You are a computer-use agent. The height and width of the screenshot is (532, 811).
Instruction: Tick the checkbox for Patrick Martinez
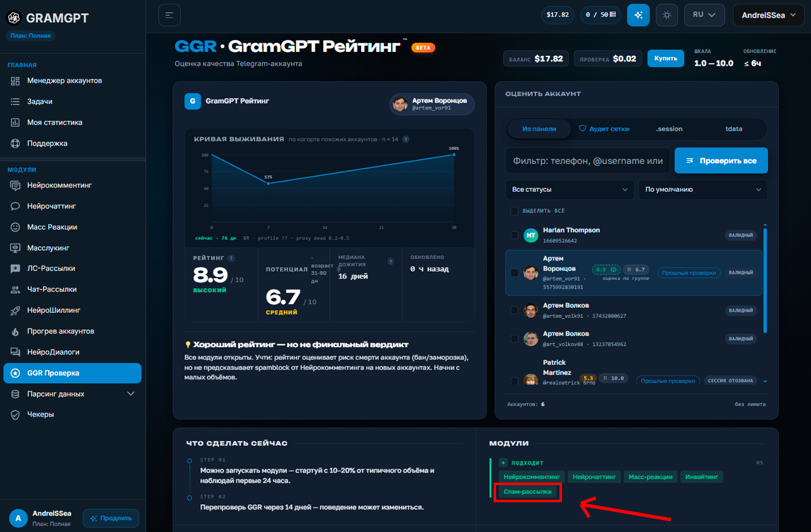[x=514, y=381]
